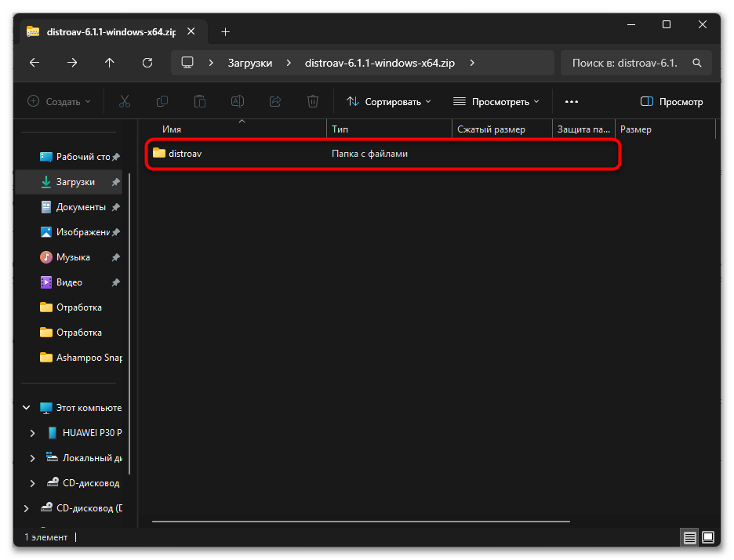Click the Rename icon in toolbar
Screen dimensions: 734x560
point(238,101)
